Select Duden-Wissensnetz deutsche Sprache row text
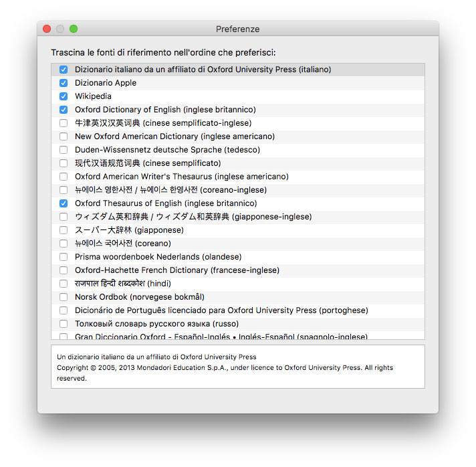The height and width of the screenshot is (467, 476). tap(168, 150)
